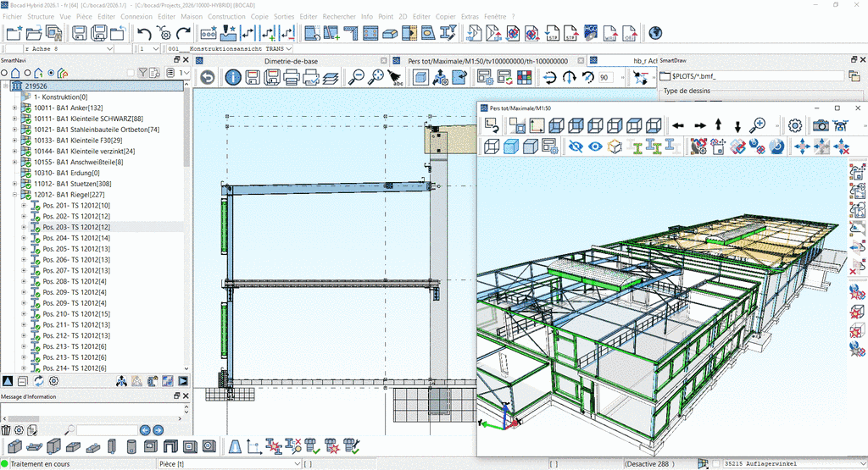Toggle the checkbox beside the SmartNavi filter
Viewport: 868px width, 470px height.
[131, 73]
